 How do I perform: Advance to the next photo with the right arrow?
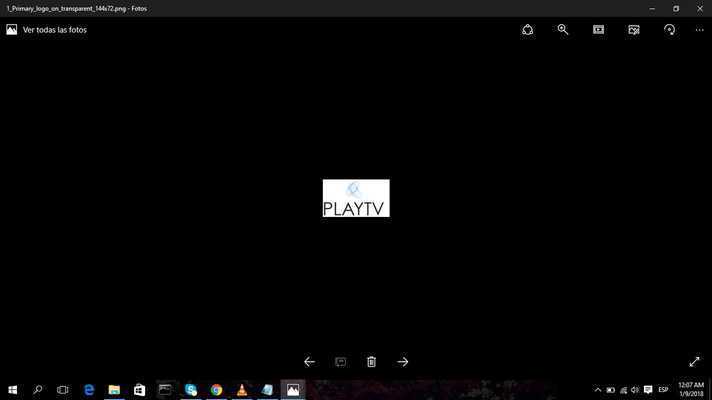403,362
